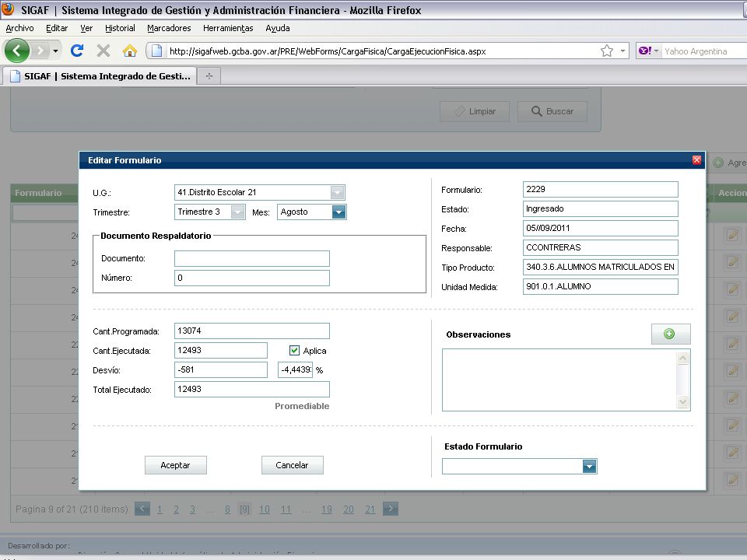Viewport: 747px width, 560px height.
Task: Open the U.G. Distrito Escolar dropdown
Action: click(x=337, y=192)
